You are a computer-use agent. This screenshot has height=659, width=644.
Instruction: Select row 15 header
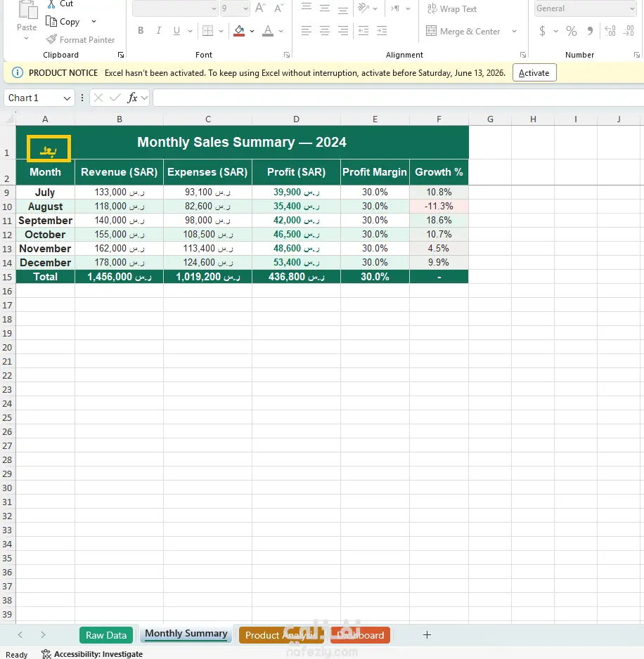(7, 277)
